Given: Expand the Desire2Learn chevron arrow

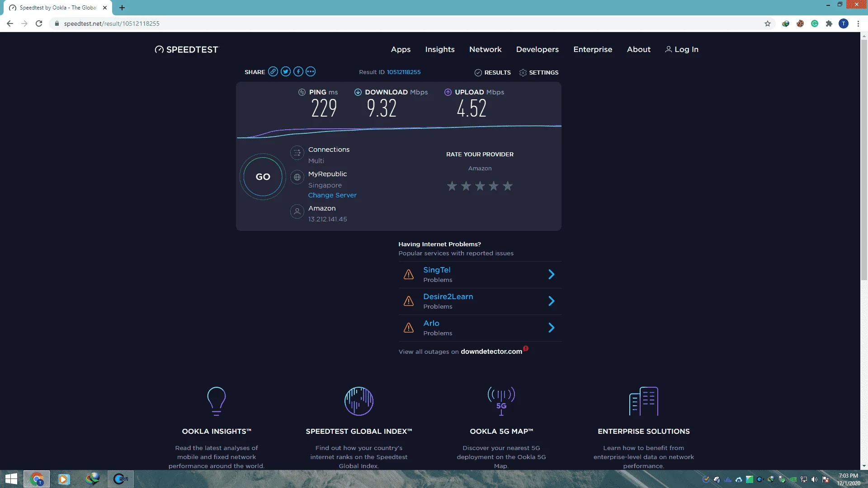Looking at the screenshot, I should (552, 301).
